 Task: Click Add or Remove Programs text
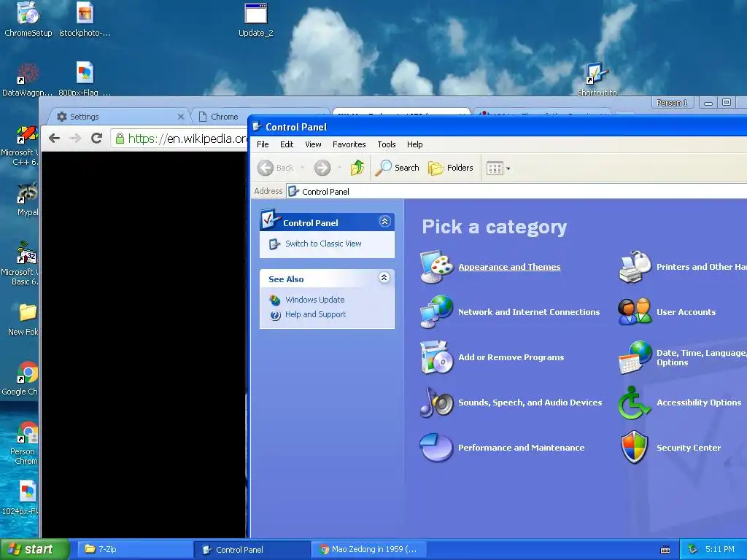coord(511,357)
